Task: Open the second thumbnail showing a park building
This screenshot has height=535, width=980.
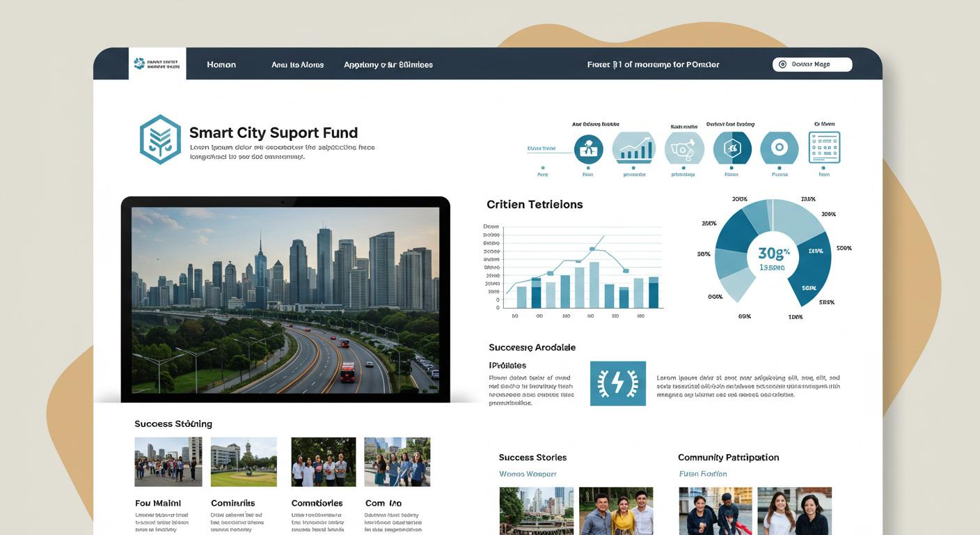Action: pos(244,462)
